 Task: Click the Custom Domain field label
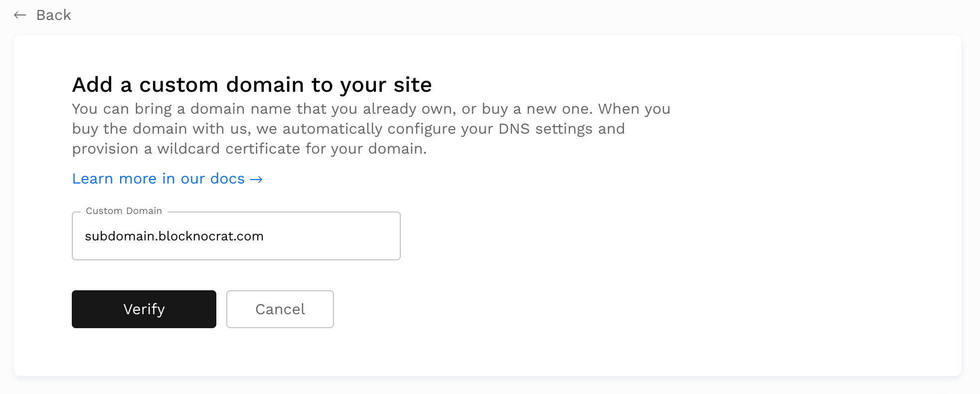click(x=124, y=211)
